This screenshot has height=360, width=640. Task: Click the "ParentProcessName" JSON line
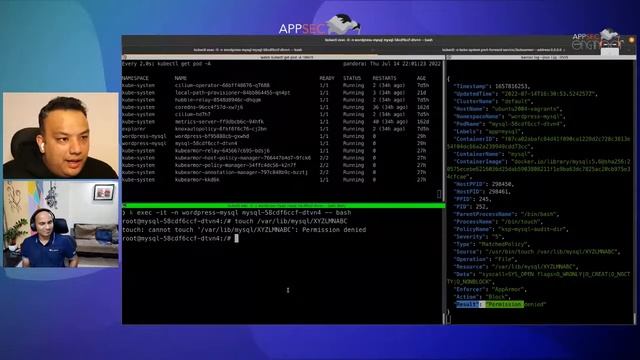coord(507,214)
